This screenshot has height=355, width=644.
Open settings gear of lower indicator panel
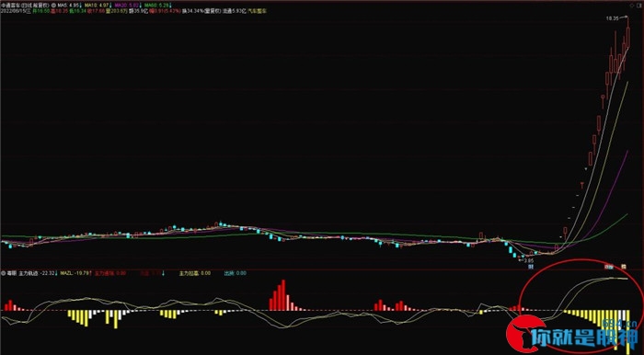pos(3,272)
